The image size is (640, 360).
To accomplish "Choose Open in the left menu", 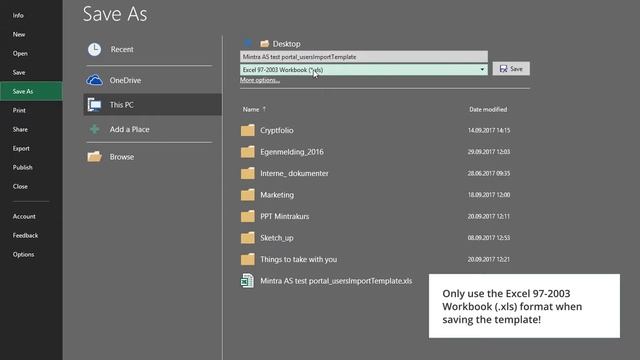I will [x=20, y=53].
